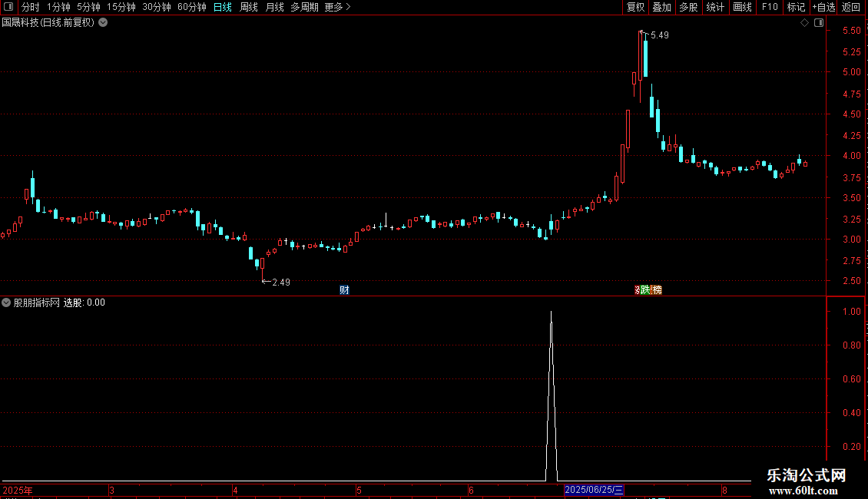This screenshot has height=499, width=868.
Task: Expand the 更多 periods menu
Action: [x=337, y=7]
